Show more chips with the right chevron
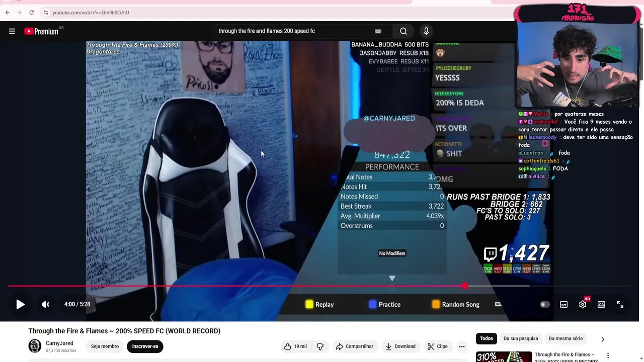The width and height of the screenshot is (644, 362). tap(603, 339)
